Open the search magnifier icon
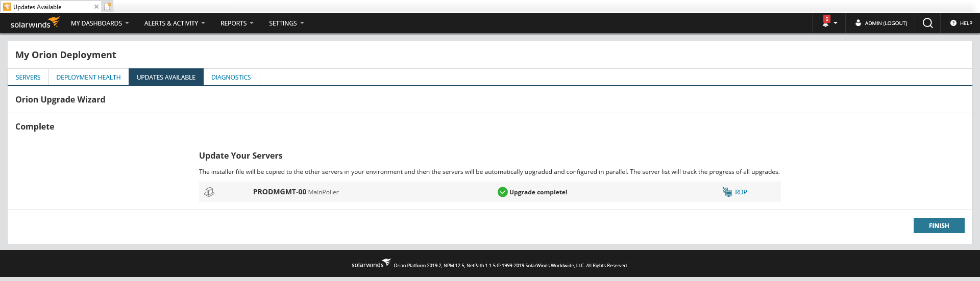Image resolution: width=980 pixels, height=281 pixels. pos(928,23)
